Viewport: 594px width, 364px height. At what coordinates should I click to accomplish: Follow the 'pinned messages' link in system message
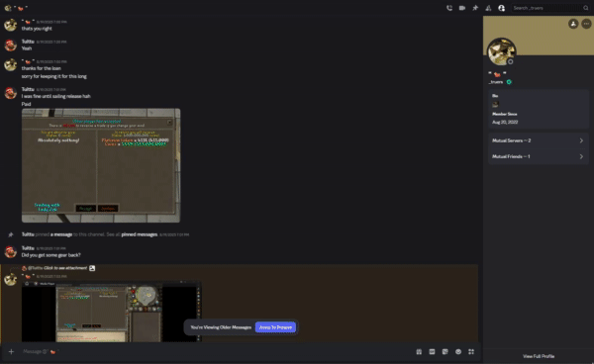click(139, 234)
